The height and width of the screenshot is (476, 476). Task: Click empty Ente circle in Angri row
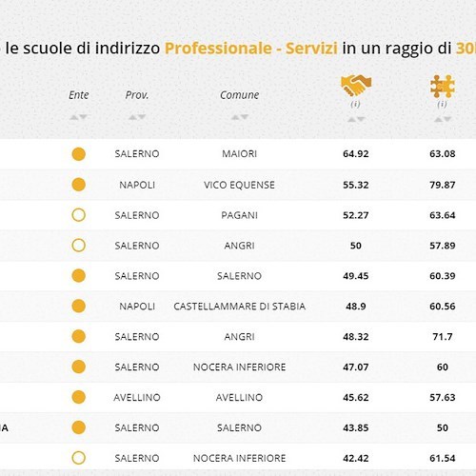coord(78,246)
